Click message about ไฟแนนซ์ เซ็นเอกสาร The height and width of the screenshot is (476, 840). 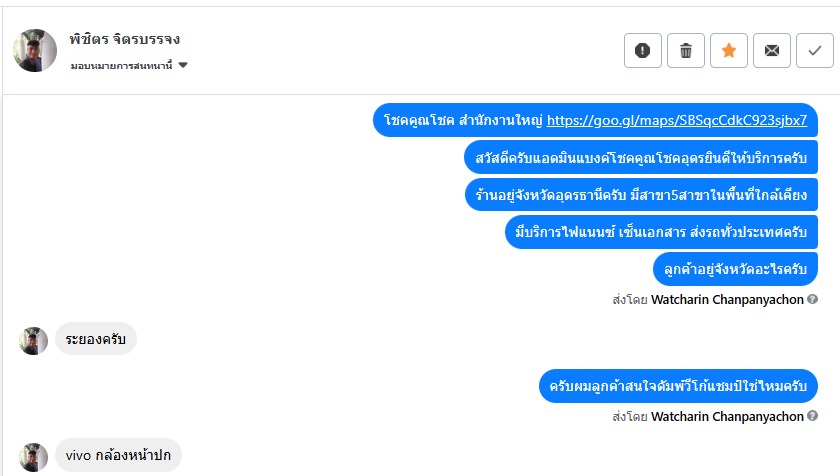pyautogui.click(x=662, y=232)
